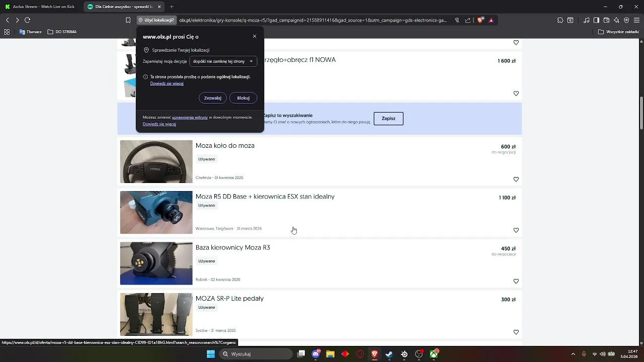Open the Brave hamburger main menu
This screenshot has height=362, width=644.
[x=636, y=20]
